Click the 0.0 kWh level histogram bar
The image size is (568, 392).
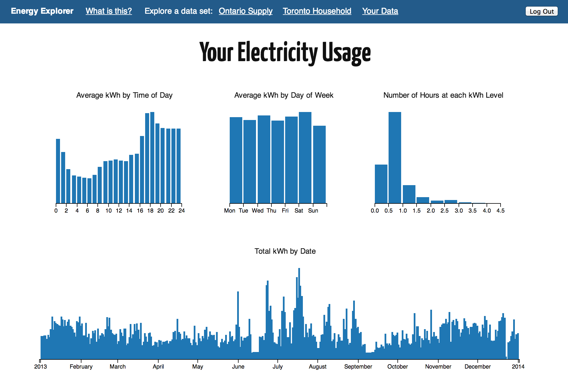point(381,184)
